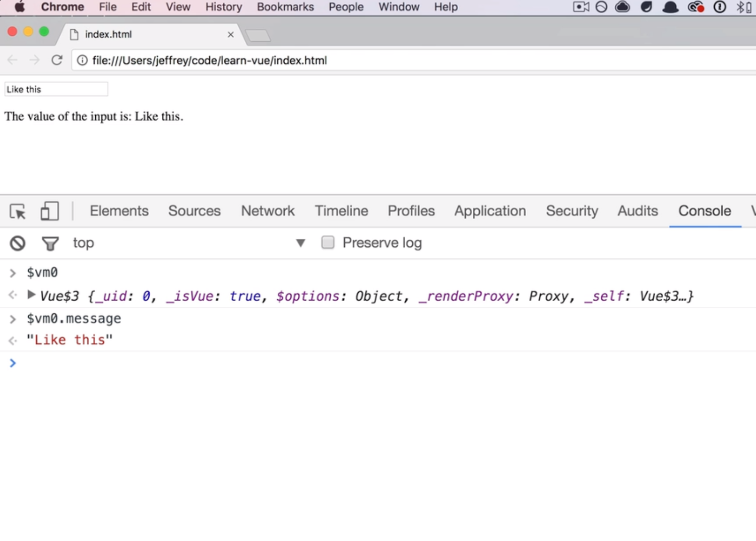Open the Chrome menu

62,7
